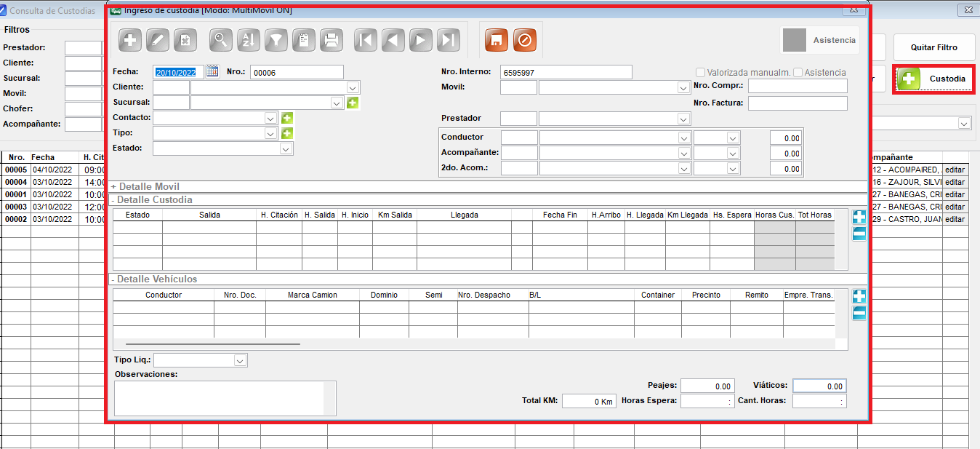Open the 2do. Acom. name dropdown
Viewport: 980px width, 449px height.
tap(684, 168)
